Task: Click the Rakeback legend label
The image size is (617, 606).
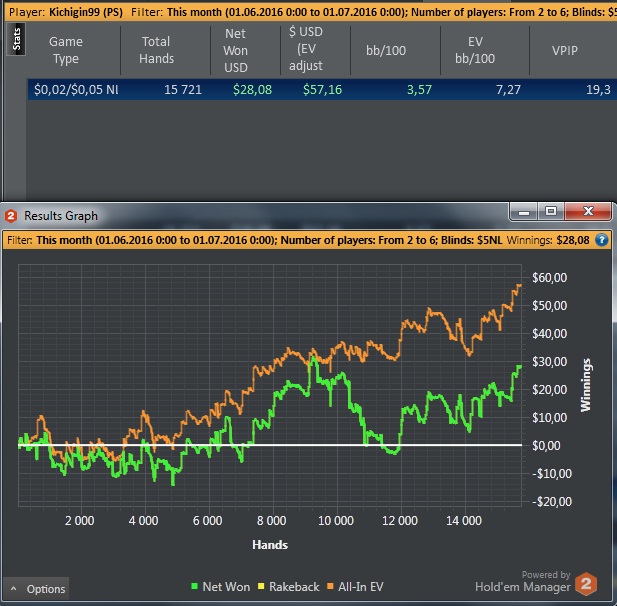Action: [x=294, y=587]
